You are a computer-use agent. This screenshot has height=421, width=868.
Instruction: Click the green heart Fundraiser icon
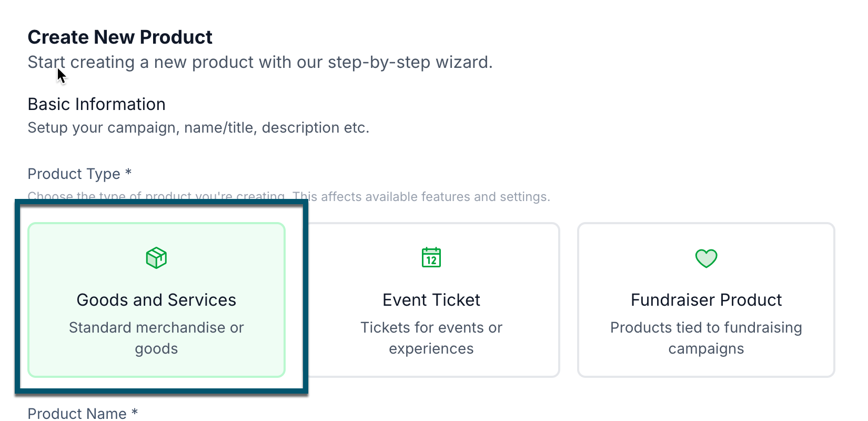706,258
